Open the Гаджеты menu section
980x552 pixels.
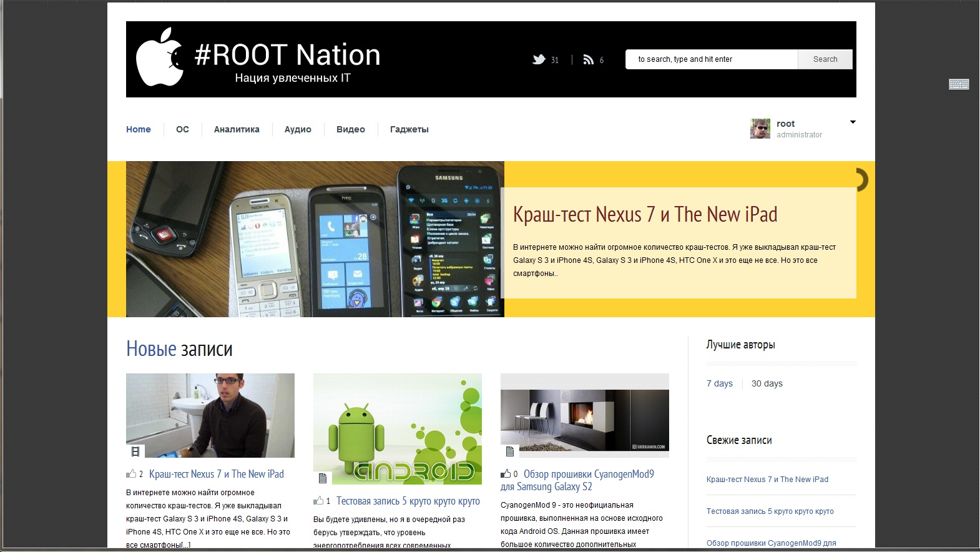[409, 129]
